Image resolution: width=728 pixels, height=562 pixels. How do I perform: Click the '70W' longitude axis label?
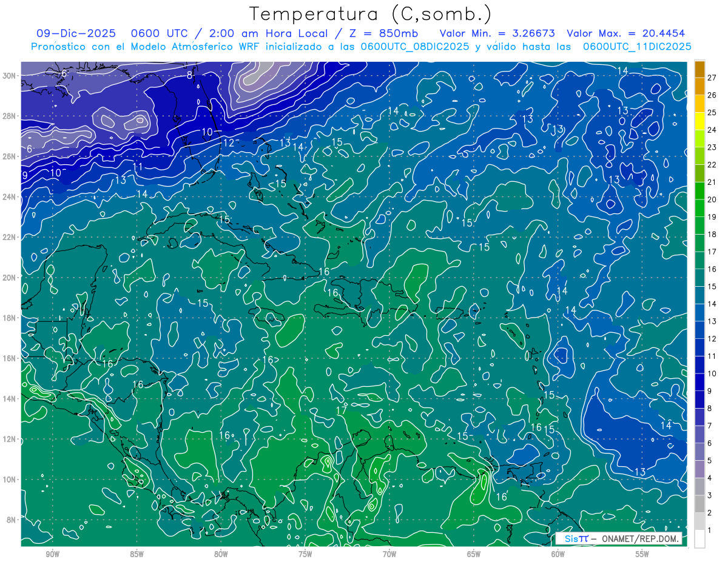click(x=389, y=554)
